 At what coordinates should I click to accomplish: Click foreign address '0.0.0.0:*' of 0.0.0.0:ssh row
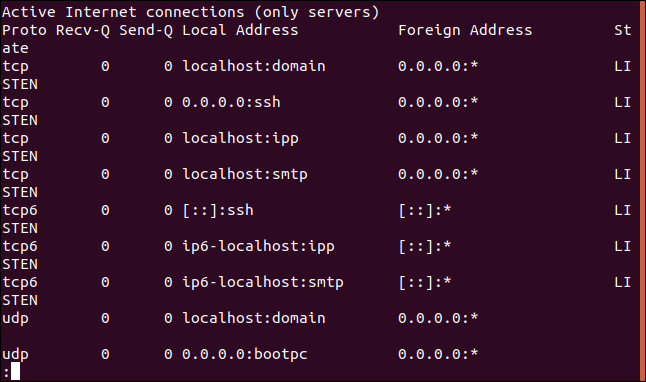(438, 102)
